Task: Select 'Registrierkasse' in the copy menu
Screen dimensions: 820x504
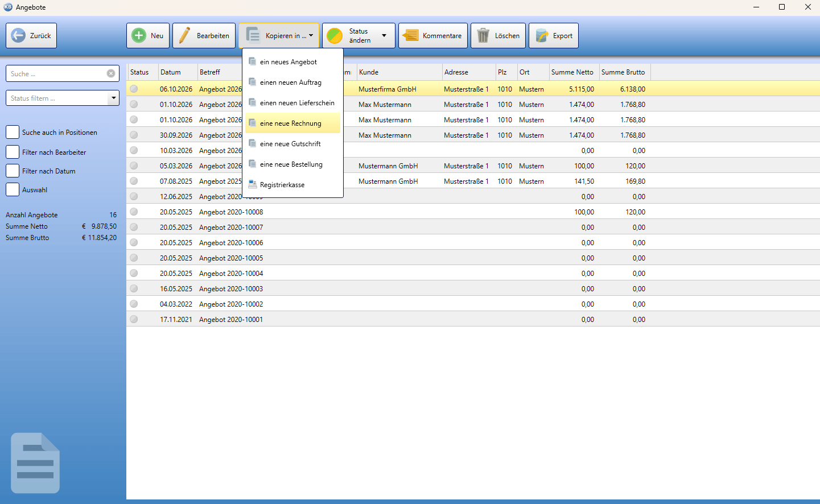Action: coord(292,184)
